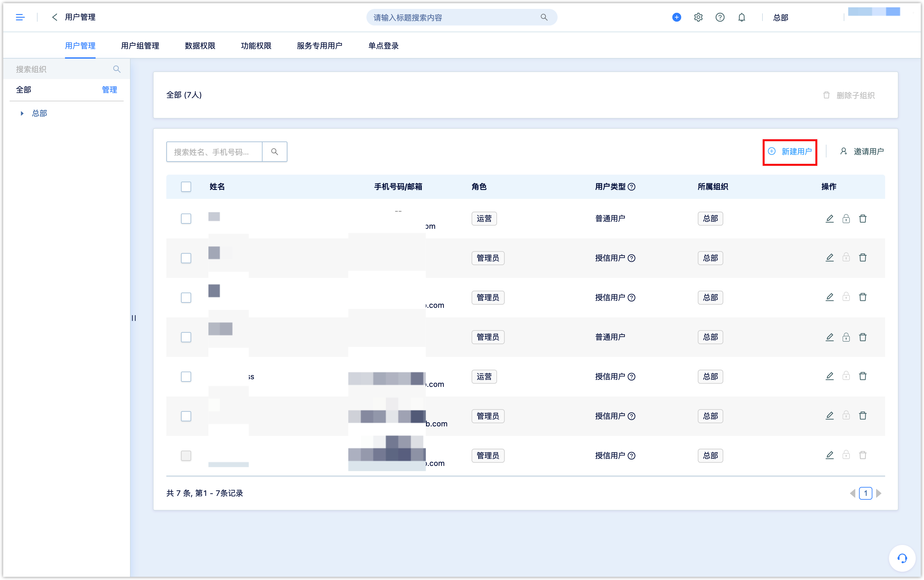This screenshot has width=924, height=580.
Task: Open the hamburger menu icon
Action: coord(20,17)
